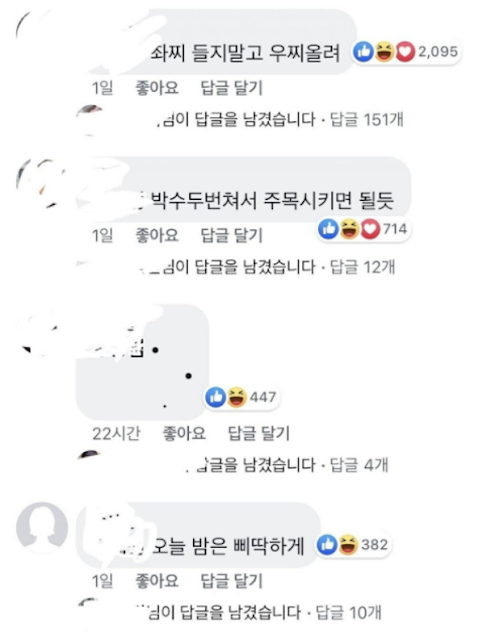This screenshot has height=640, width=491.
Task: Click the thumbs-up reaction icon beside 382
Action: 327,545
